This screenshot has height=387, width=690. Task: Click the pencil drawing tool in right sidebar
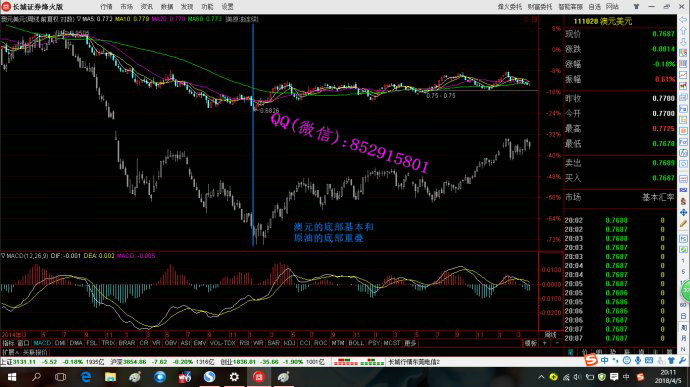pos(683,224)
